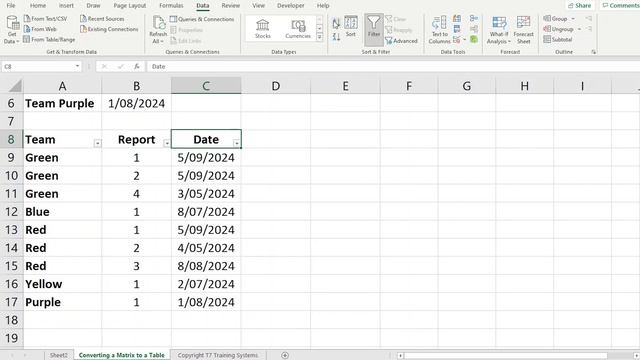Screen dimensions: 640x360
Task: Open the Report column filter dropdown
Action: click(x=167, y=143)
